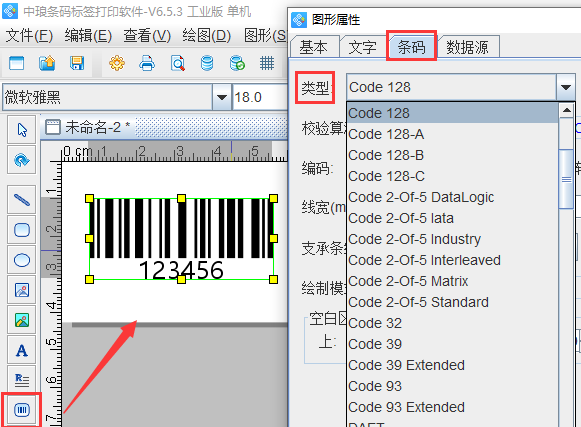Open the 文件(F) menu
The width and height of the screenshot is (581, 427).
point(29,36)
